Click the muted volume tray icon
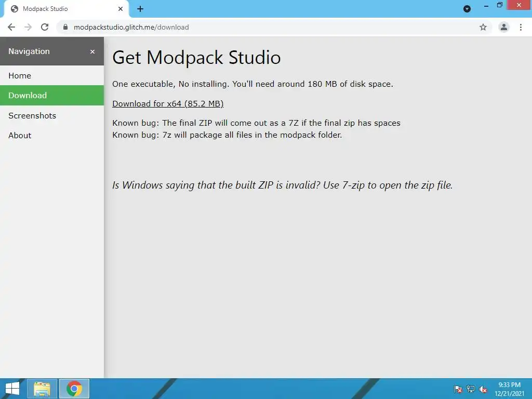The height and width of the screenshot is (399, 532). [x=483, y=389]
